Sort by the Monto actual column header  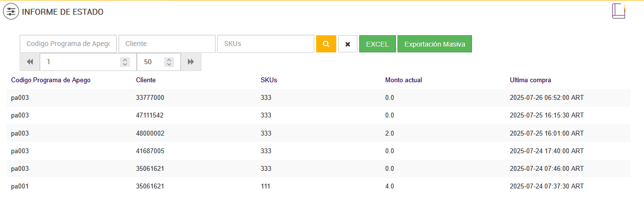[x=403, y=80]
